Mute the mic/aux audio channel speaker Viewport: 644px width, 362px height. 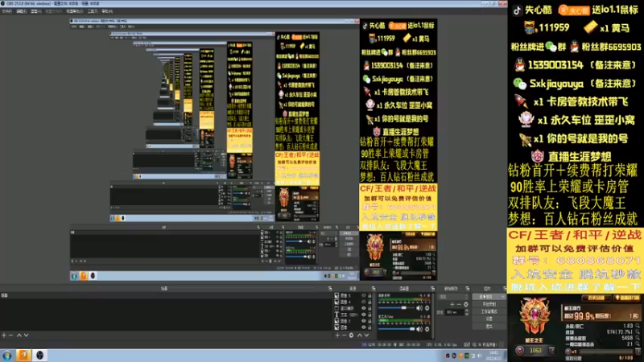[x=419, y=329]
